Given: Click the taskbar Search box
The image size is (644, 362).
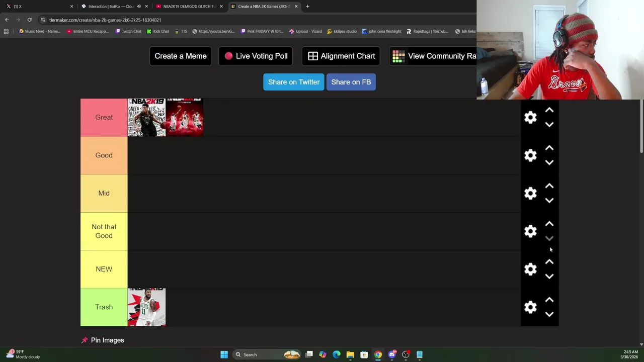Looking at the screenshot, I should 267,354.
